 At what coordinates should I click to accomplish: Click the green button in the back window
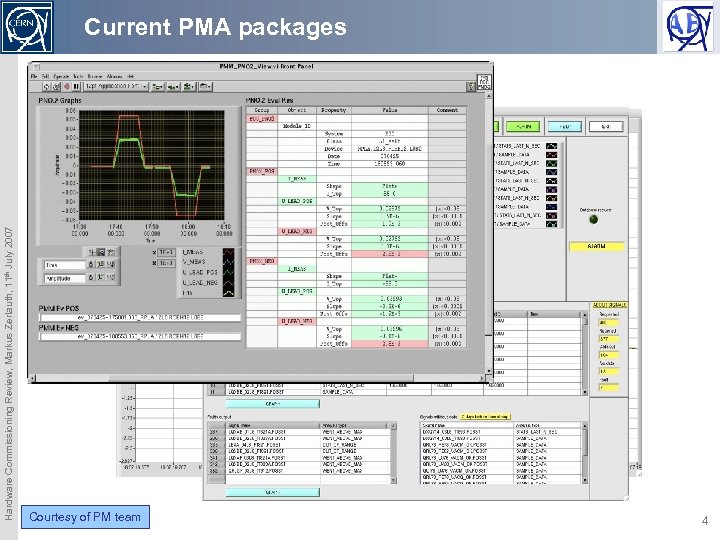click(523, 126)
